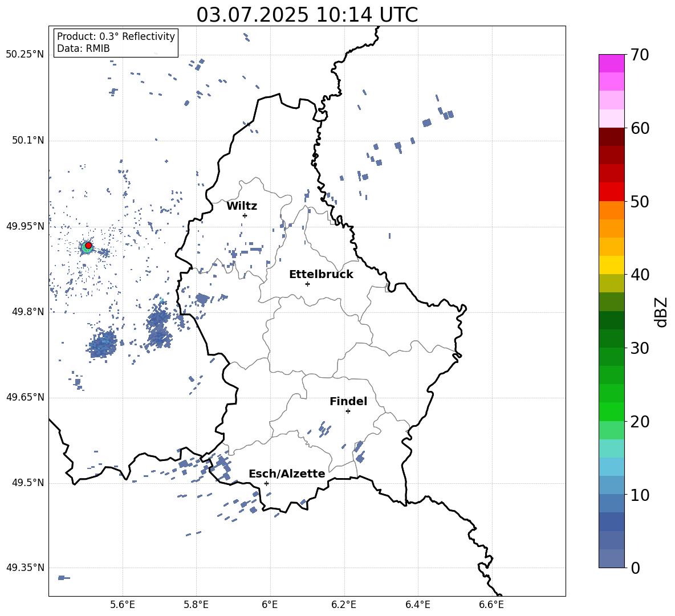This screenshot has height=616, width=675.
Task: Click the yellow 40 dBZ swatch
Action: tap(612, 265)
